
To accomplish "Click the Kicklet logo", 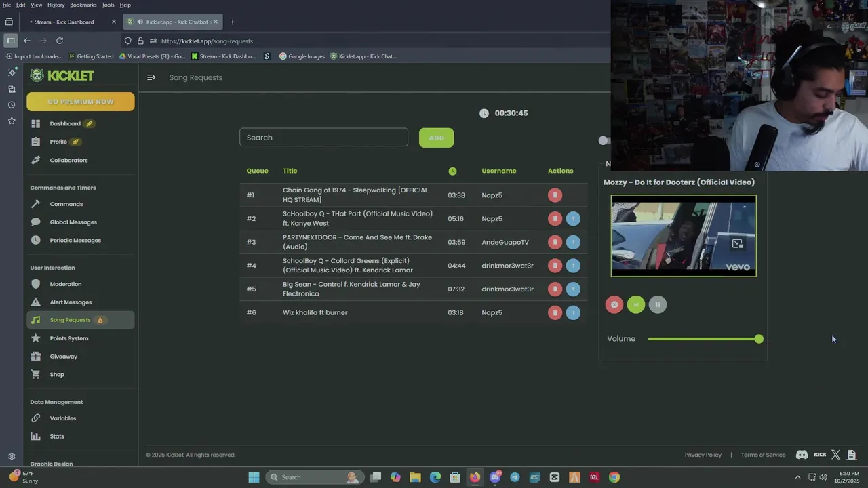I will (x=62, y=76).
